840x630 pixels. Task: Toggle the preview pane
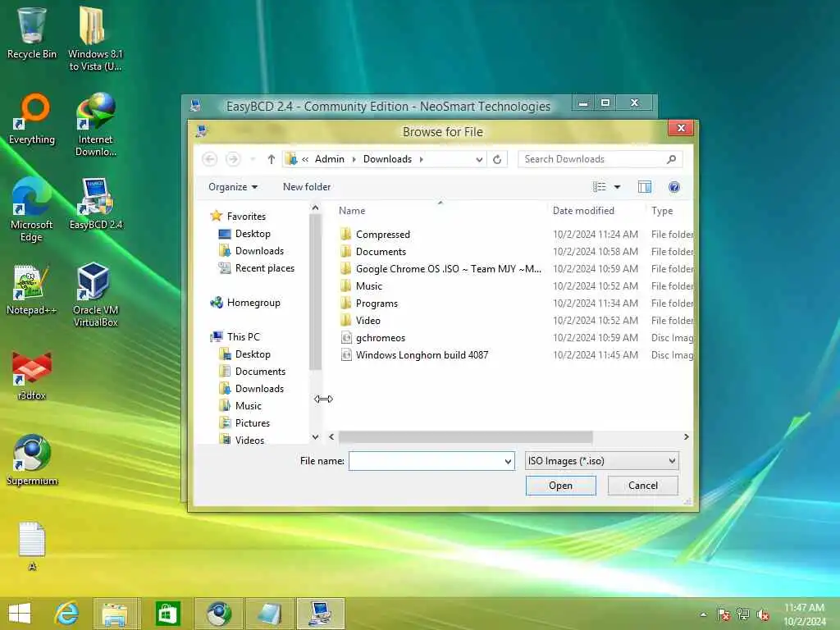[645, 187]
